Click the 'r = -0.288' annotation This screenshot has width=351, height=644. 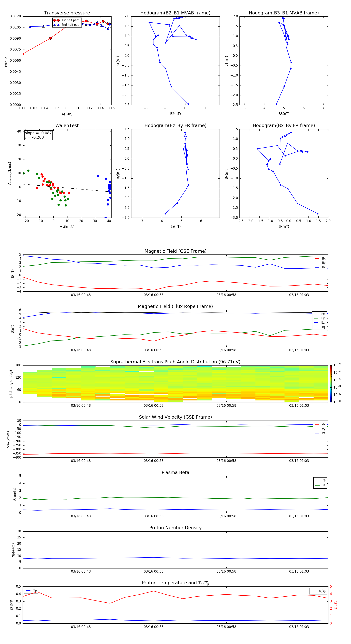[x=35, y=137]
